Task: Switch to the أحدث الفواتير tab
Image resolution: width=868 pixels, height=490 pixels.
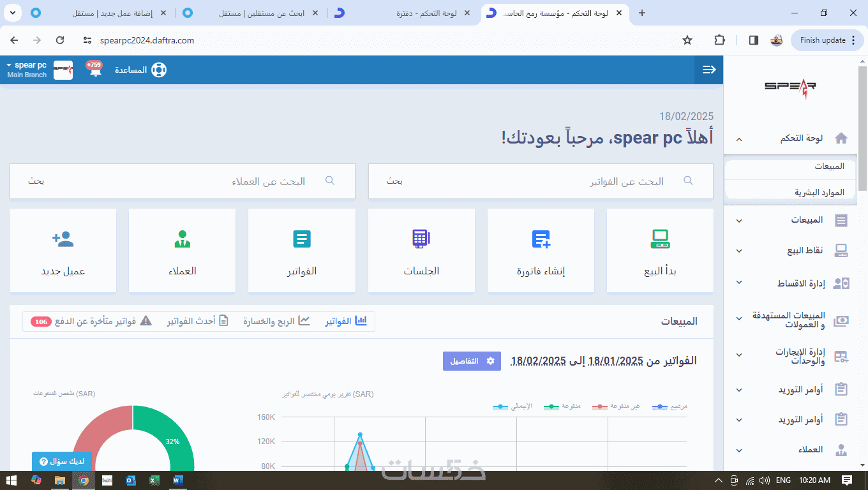Action: pyautogui.click(x=198, y=321)
